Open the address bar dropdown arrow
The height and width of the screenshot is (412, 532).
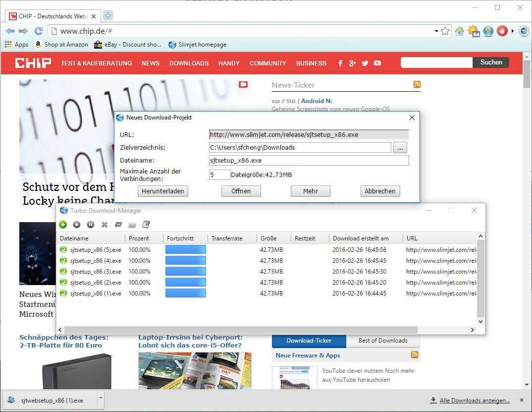436,31
